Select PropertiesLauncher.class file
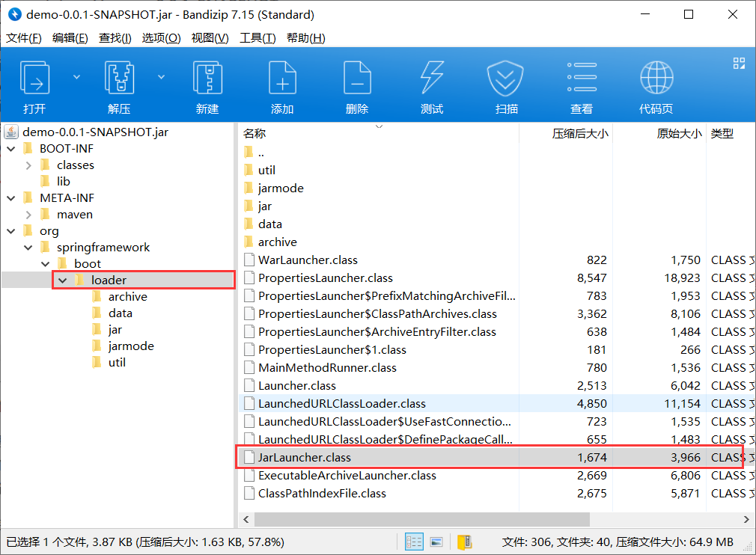 coord(326,278)
